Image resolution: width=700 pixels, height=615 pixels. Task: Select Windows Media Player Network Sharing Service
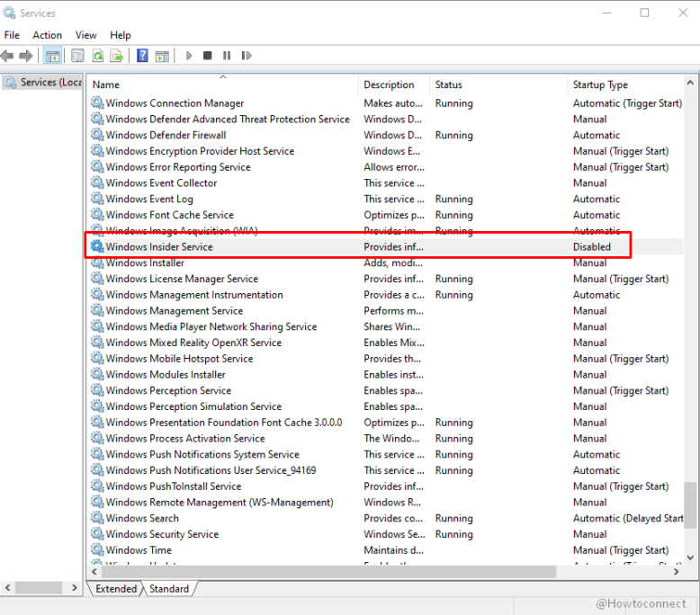coord(386,326)
